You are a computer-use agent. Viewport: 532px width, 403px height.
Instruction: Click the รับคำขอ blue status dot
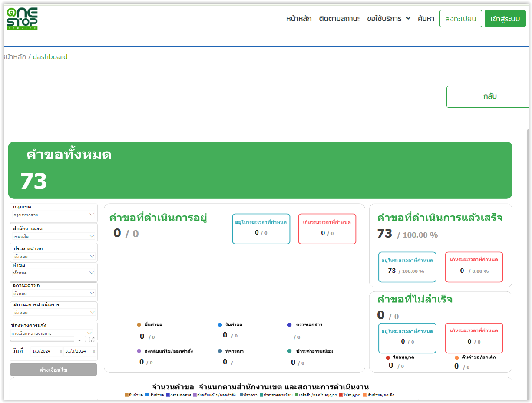pyautogui.click(x=220, y=324)
